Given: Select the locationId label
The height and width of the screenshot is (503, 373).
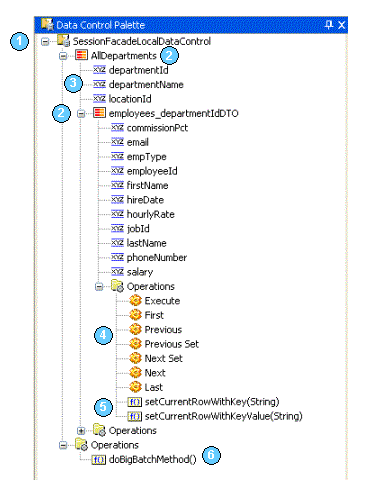Looking at the screenshot, I should (130, 99).
